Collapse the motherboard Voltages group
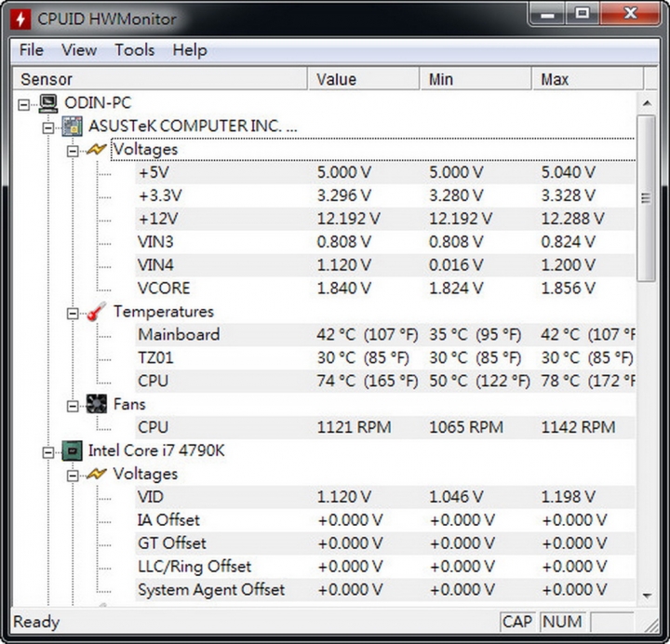The height and width of the screenshot is (644, 670). click(x=73, y=151)
